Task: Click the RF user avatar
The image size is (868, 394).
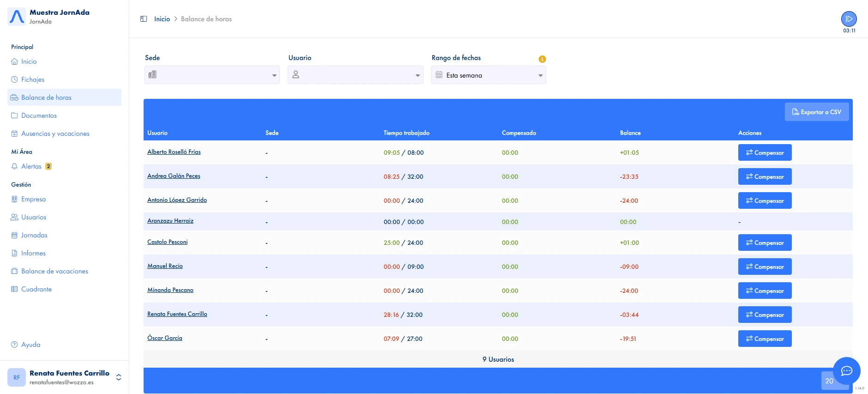Action: [17, 377]
